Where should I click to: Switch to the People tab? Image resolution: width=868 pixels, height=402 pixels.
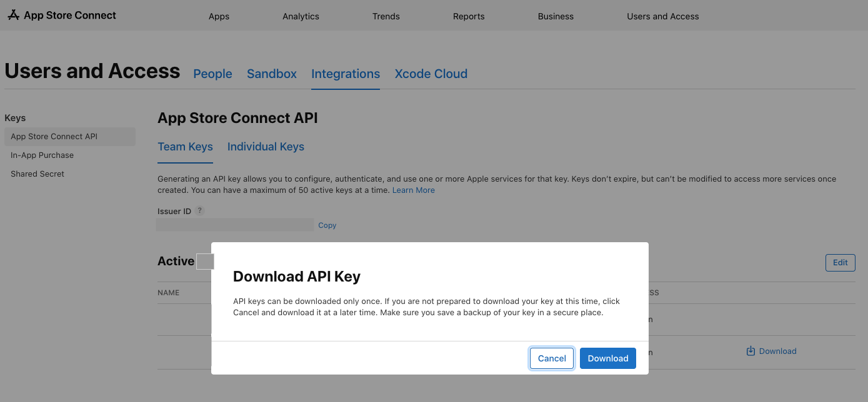[x=212, y=74]
